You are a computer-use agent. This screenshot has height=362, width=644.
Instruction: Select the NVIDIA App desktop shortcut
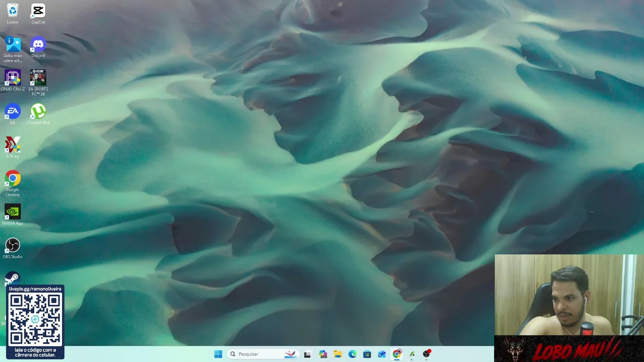pyautogui.click(x=13, y=215)
